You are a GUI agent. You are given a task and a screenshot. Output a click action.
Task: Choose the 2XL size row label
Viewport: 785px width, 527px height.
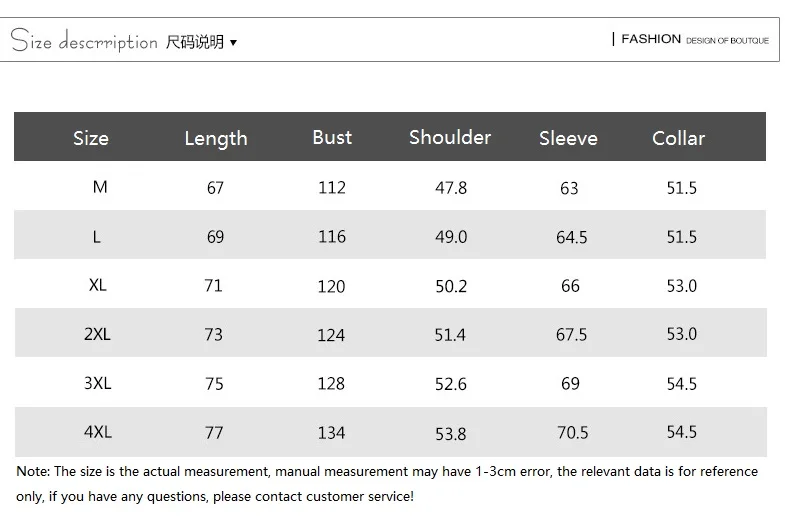click(x=97, y=334)
